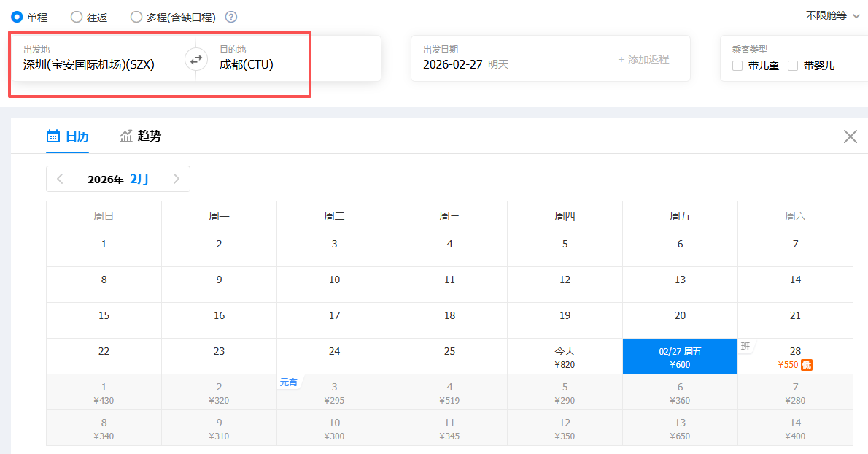868x454 pixels.
Task: Close the calendar panel with X
Action: pyautogui.click(x=850, y=136)
